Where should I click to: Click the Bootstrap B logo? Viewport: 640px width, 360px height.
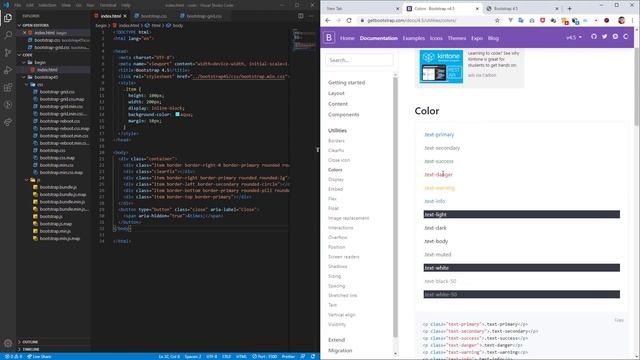[329, 38]
